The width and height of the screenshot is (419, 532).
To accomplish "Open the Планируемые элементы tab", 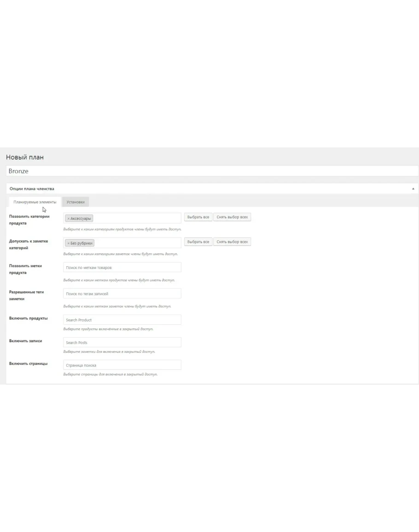I will click(x=35, y=202).
